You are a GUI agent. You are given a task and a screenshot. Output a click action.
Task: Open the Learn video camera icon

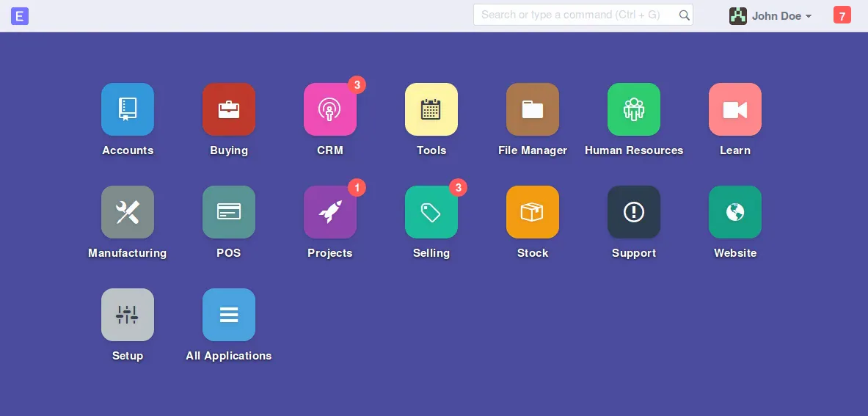(x=735, y=109)
